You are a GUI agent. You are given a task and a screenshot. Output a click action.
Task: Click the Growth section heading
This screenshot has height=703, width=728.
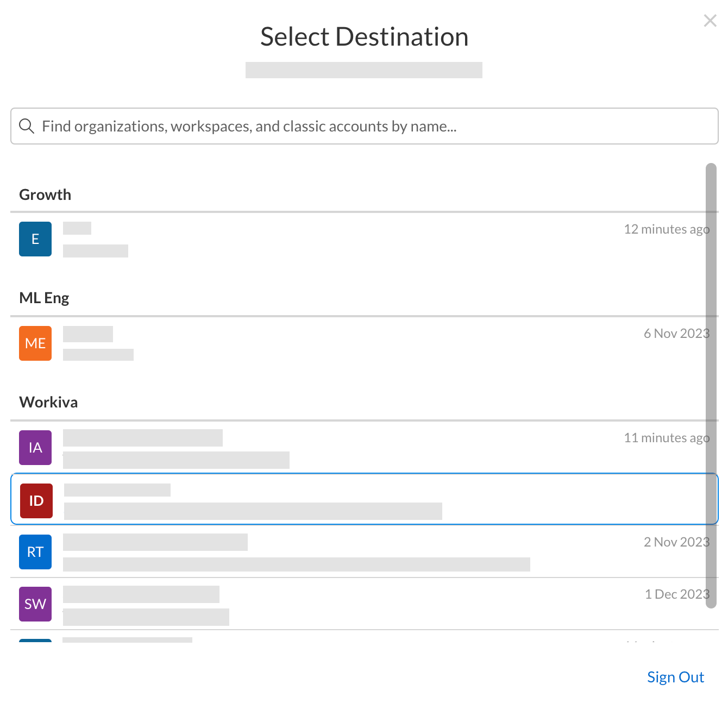(x=45, y=194)
